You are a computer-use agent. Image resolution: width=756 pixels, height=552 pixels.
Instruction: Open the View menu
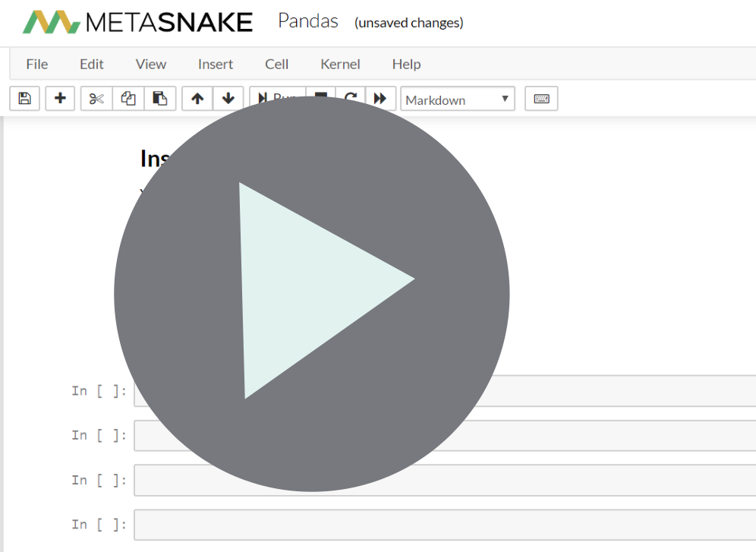point(151,64)
